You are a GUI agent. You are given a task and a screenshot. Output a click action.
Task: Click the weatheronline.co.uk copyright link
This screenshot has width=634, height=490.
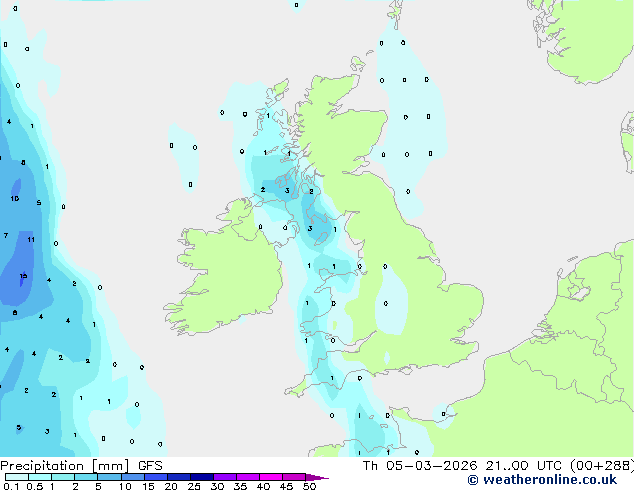click(542, 480)
